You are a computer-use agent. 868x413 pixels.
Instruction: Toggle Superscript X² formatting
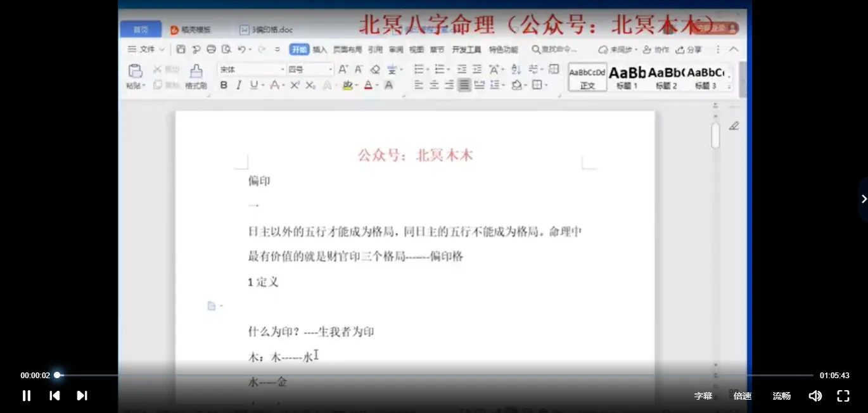coord(295,85)
